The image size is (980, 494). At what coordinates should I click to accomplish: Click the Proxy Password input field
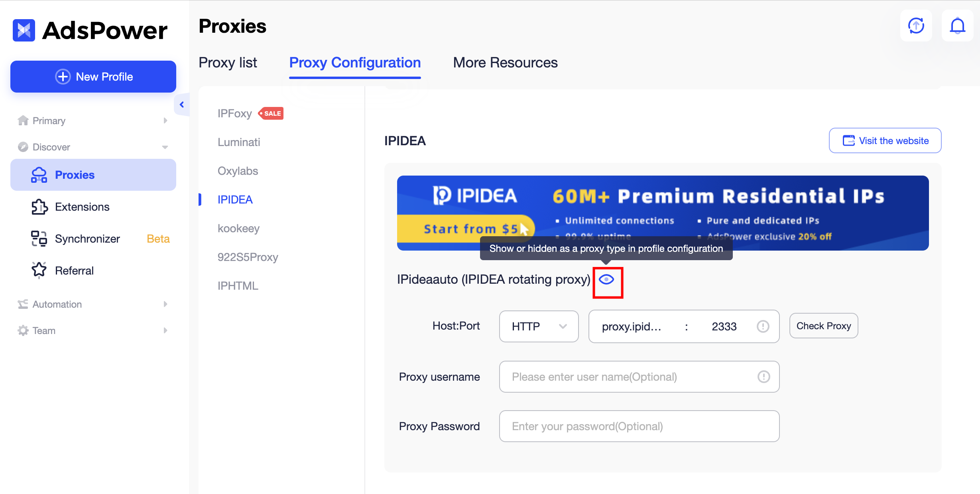click(x=639, y=426)
